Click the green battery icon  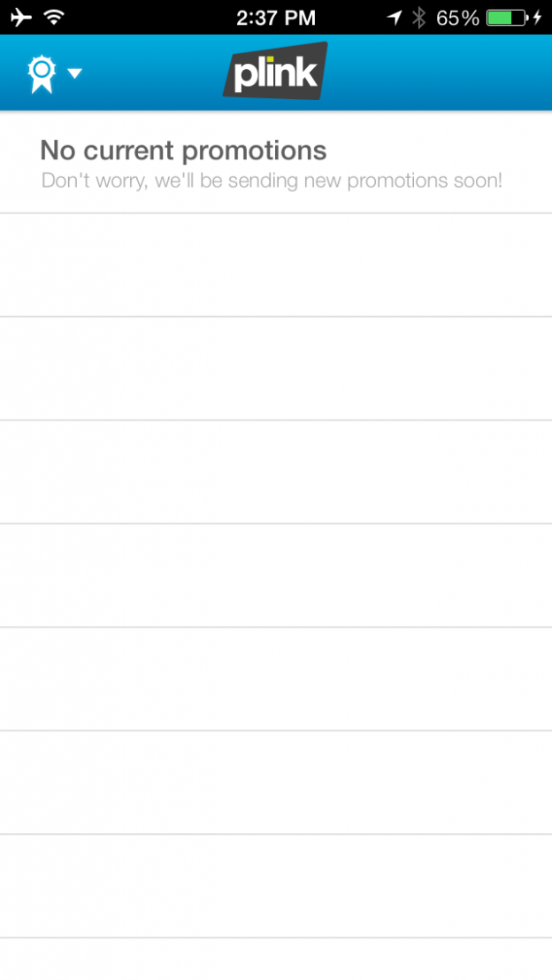pyautogui.click(x=505, y=17)
